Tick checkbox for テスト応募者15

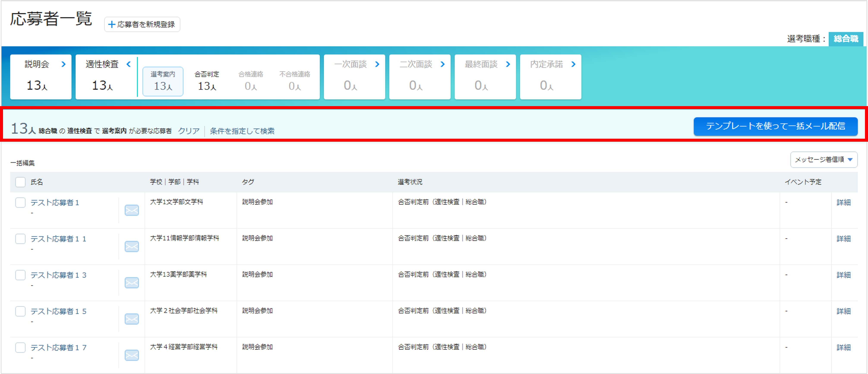pyautogui.click(x=21, y=311)
